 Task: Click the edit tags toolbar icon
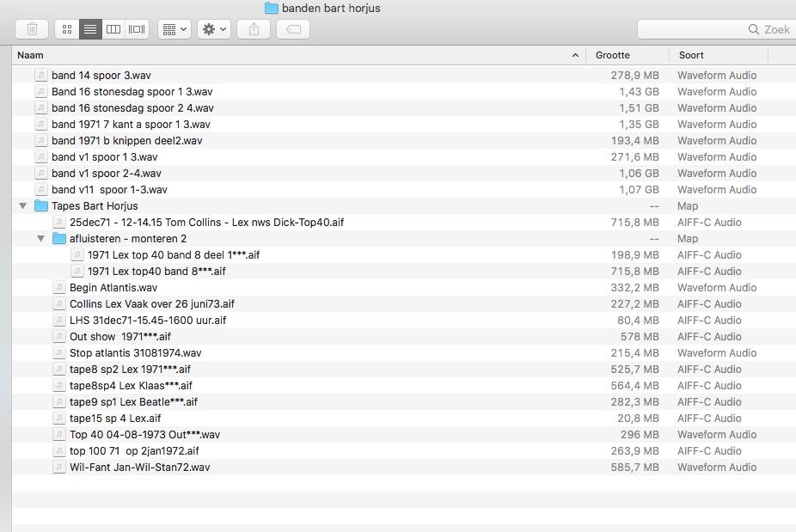293,29
